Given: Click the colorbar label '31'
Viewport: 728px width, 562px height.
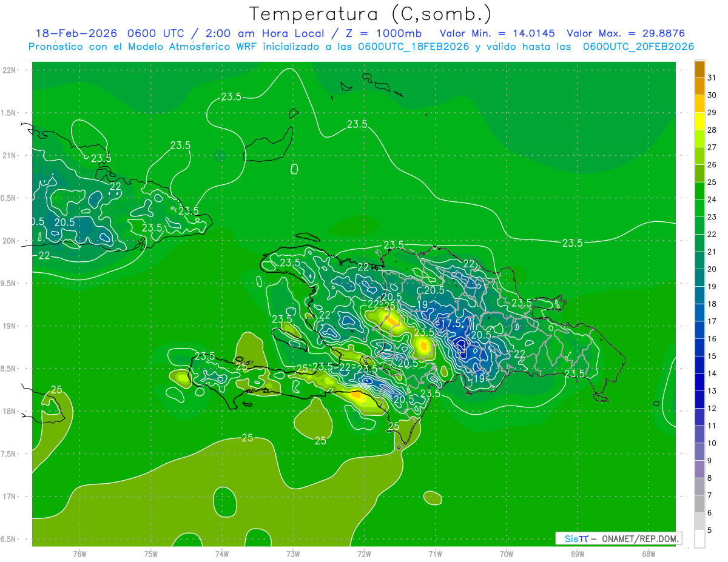Looking at the screenshot, I should click(x=712, y=78).
